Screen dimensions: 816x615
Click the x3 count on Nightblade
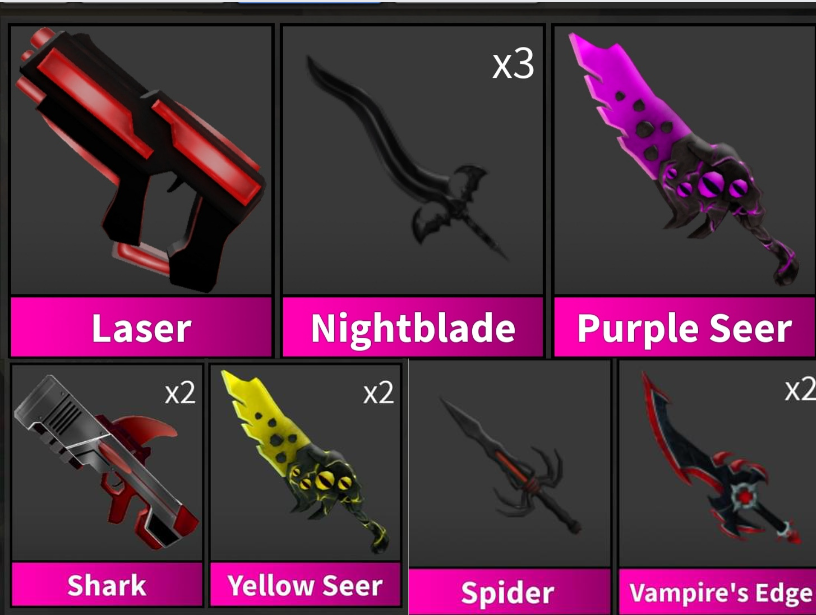click(513, 65)
